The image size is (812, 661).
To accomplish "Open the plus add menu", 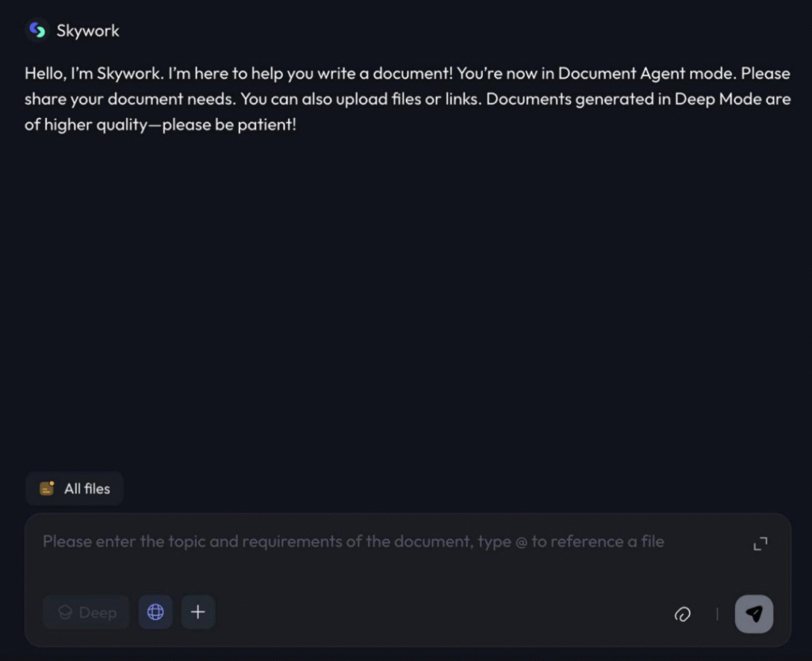I will [x=198, y=613].
